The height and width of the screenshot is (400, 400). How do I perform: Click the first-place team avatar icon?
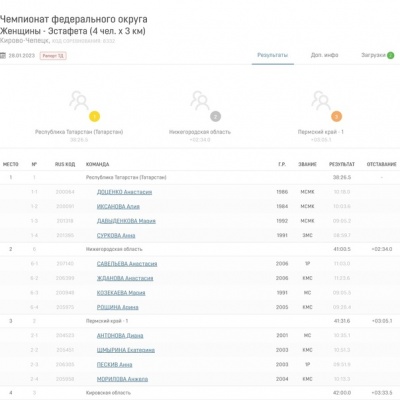pos(79,100)
